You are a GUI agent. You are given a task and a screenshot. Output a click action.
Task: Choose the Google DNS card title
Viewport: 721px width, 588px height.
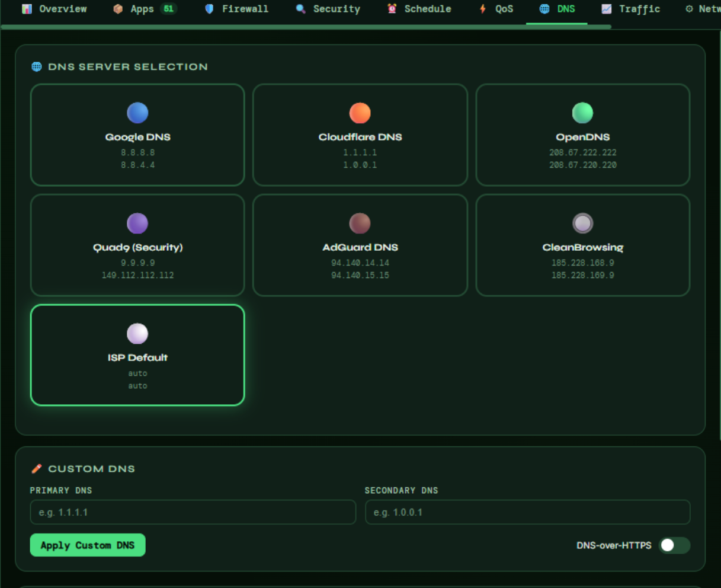[x=137, y=137]
